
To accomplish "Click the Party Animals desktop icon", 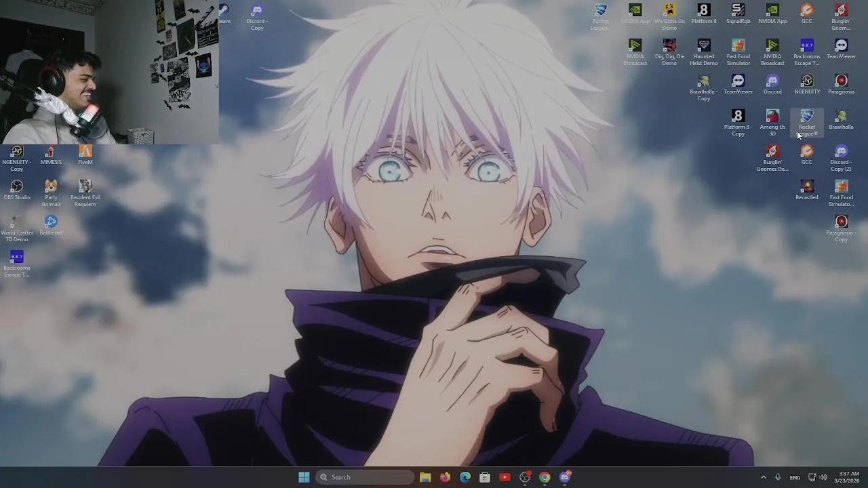I will click(51, 194).
